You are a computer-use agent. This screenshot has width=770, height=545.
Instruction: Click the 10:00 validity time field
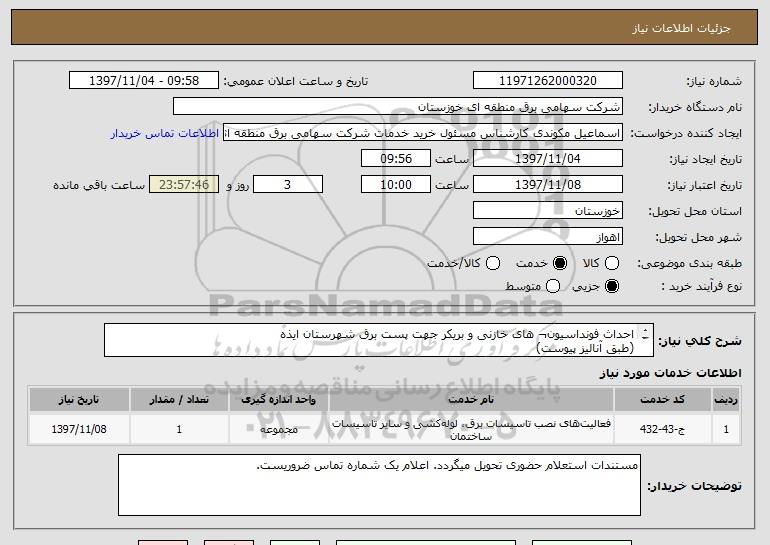pos(396,185)
